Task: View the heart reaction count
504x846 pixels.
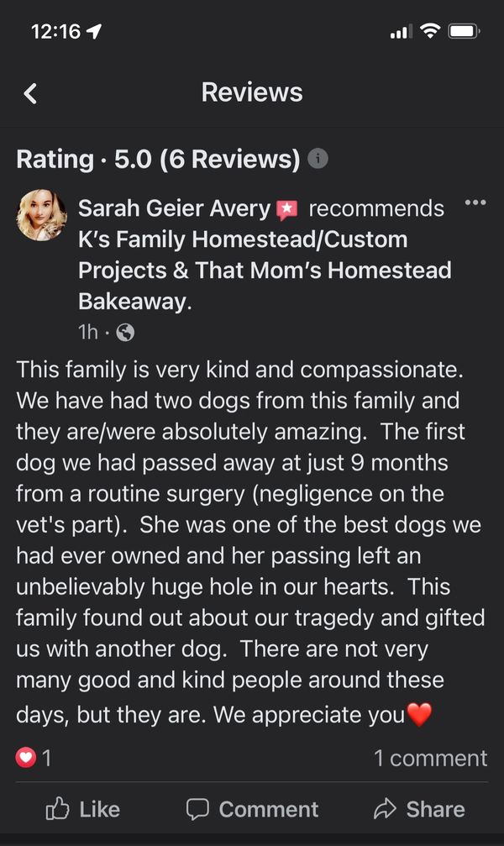Action: [34, 758]
